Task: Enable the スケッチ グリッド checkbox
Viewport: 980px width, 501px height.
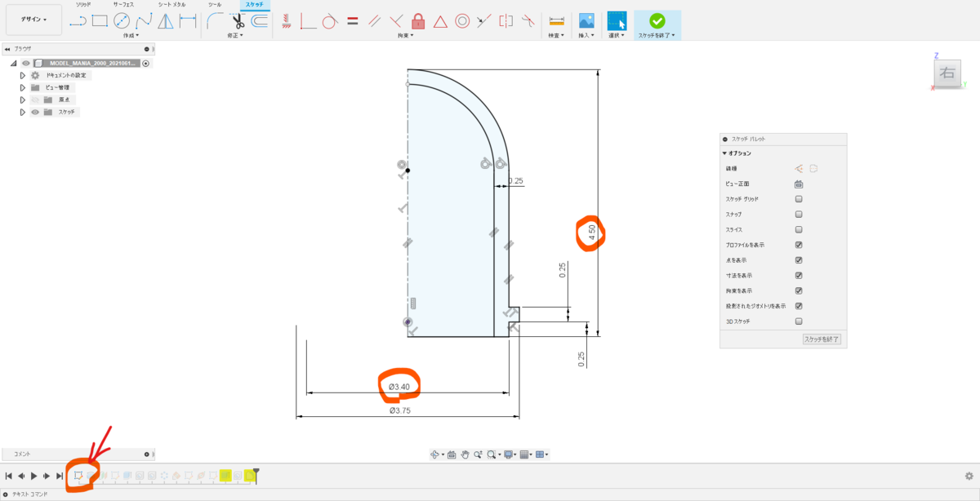Action: [799, 199]
